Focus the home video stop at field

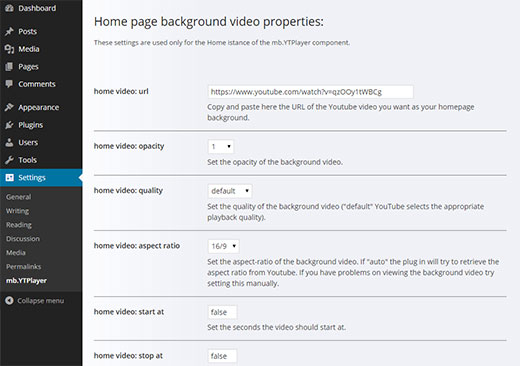point(222,356)
